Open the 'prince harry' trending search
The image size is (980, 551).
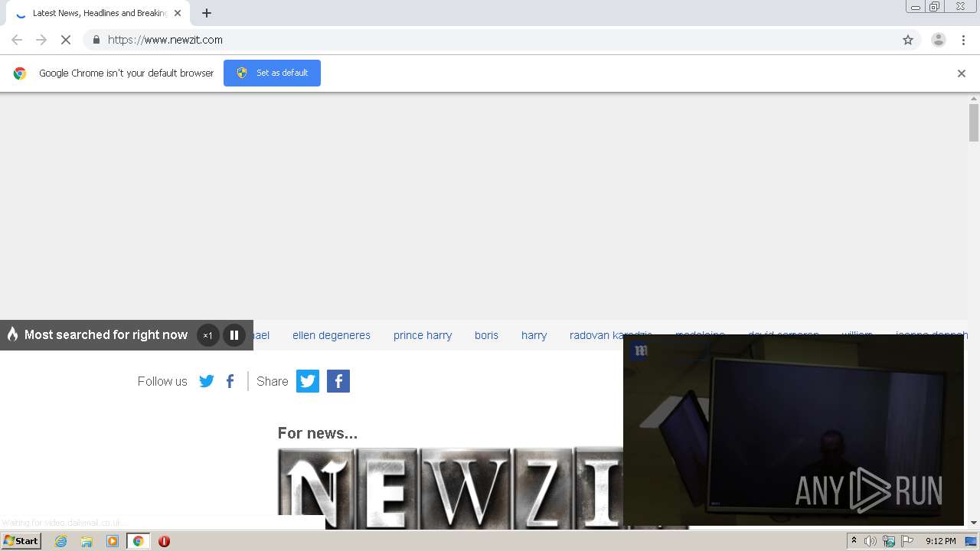tap(423, 335)
